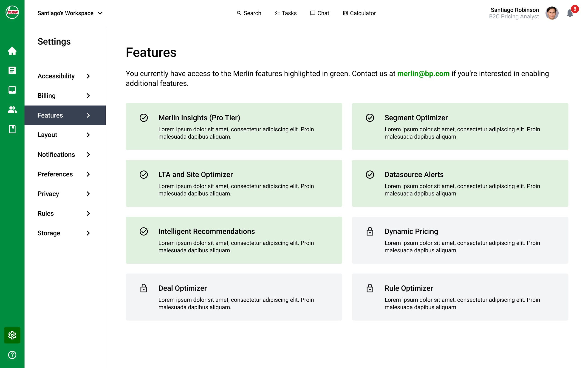Open Santiago's Workspace dropdown
588x368 pixels.
point(70,13)
